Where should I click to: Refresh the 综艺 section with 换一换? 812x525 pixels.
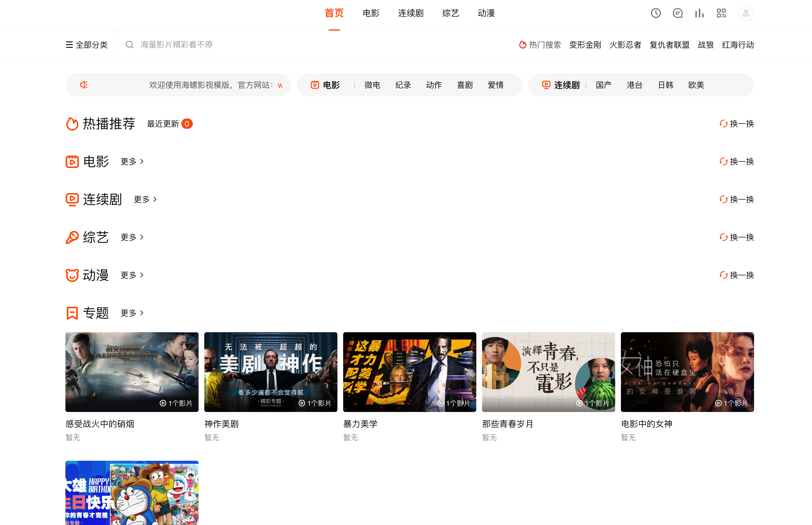(736, 237)
